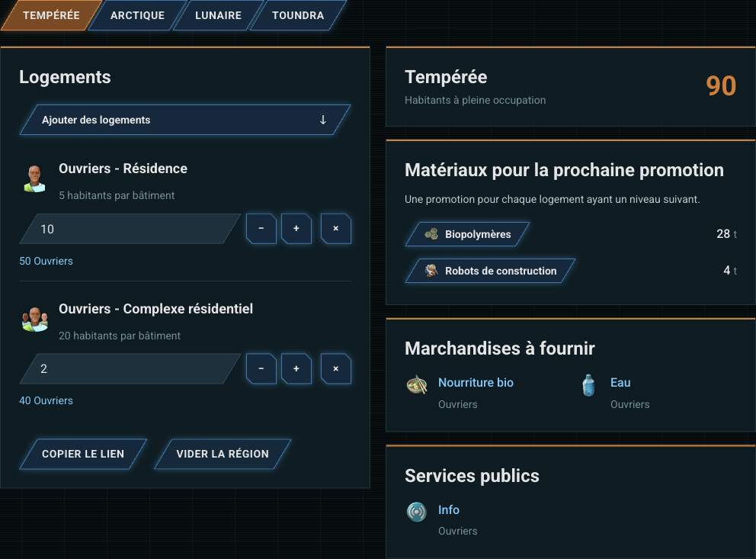
Task: Remove the Ouvriers - Résidence housing entry
Action: coord(336,229)
